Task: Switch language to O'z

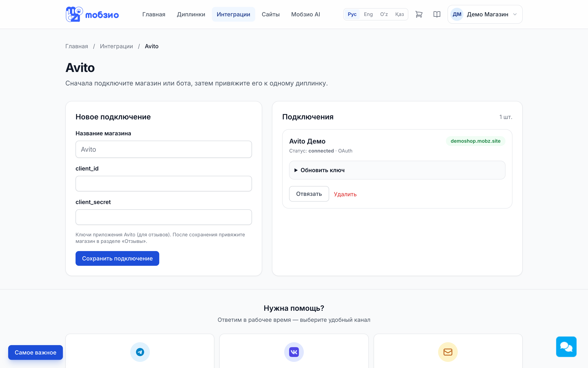Action: click(384, 14)
